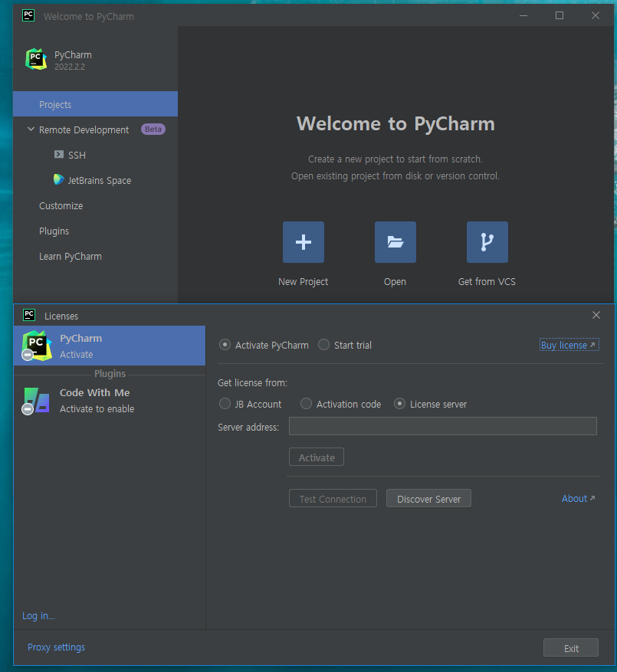Screen dimensions: 617x672
Task: Click the Test Connection button
Action: tap(333, 499)
